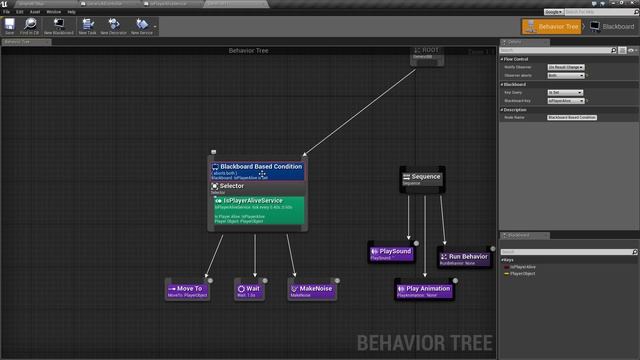Open the Edit menu
The height and width of the screenshot is (360, 640).
pyautogui.click(x=20, y=12)
